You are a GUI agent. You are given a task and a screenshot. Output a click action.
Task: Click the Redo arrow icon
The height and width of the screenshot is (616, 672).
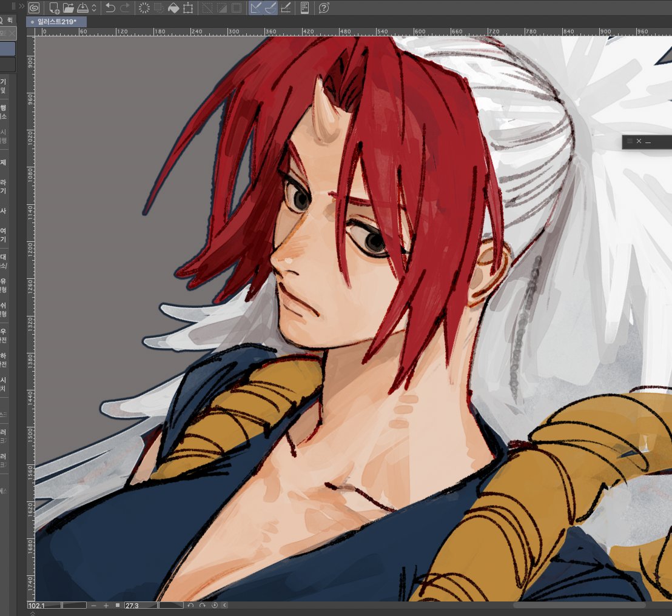(125, 8)
